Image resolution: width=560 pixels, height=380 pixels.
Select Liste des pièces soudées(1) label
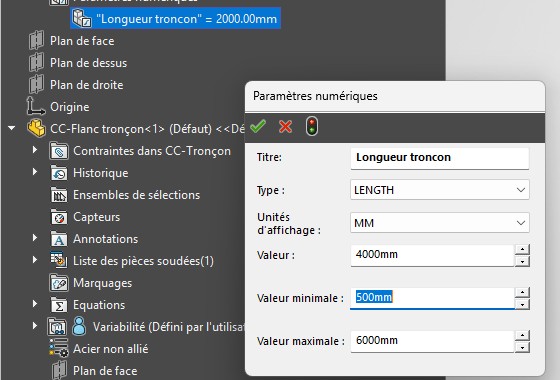coord(143,261)
